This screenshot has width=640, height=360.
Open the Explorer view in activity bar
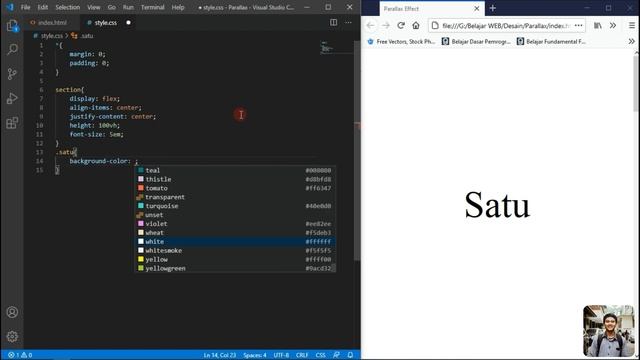click(12, 25)
